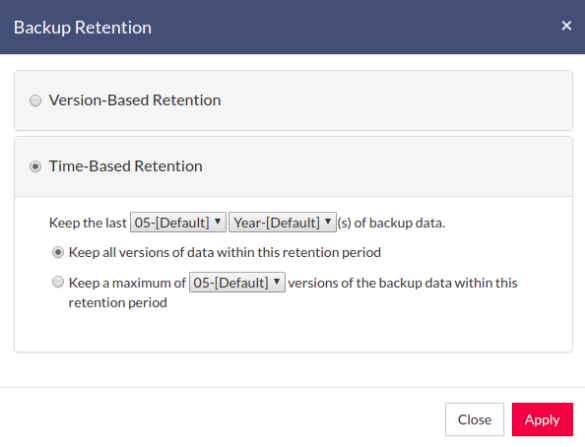Click the Keep all versions of data label
This screenshot has width=585, height=447.
point(225,253)
